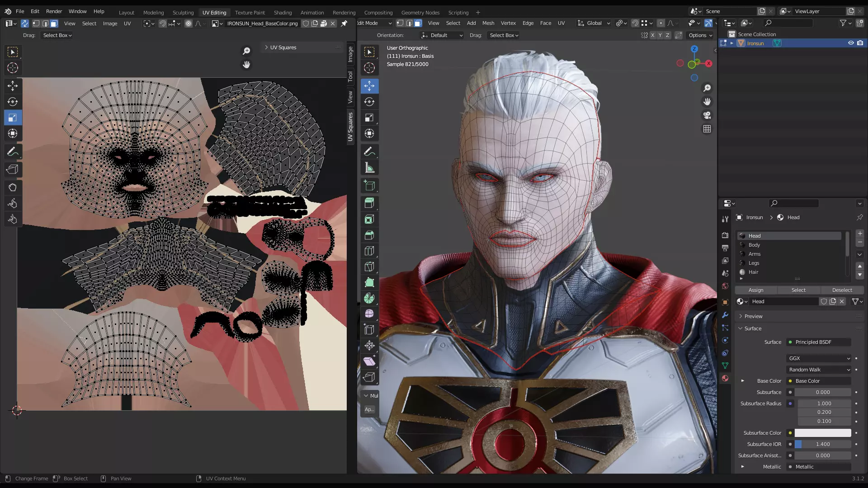The height and width of the screenshot is (488, 868).
Task: Toggle Ironsun render camera icon in outliner
Action: tap(860, 43)
